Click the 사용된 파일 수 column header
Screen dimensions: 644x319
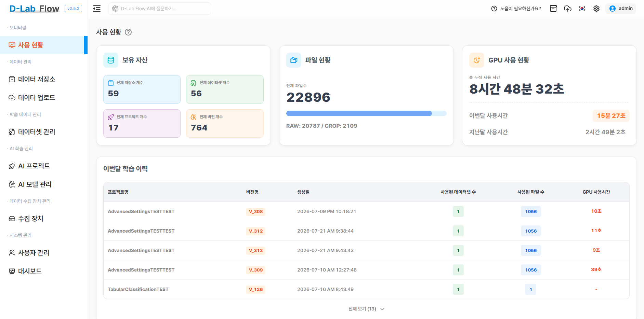[x=531, y=192]
